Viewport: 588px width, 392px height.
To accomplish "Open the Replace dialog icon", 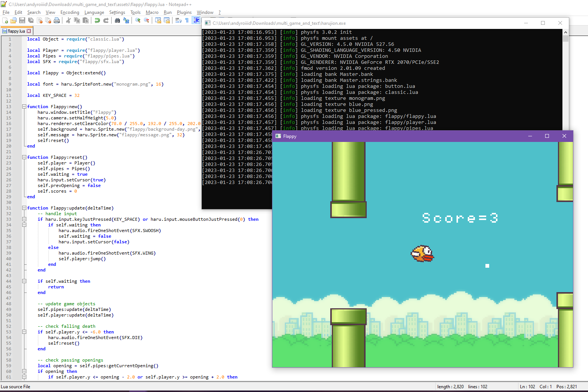I will 126,20.
